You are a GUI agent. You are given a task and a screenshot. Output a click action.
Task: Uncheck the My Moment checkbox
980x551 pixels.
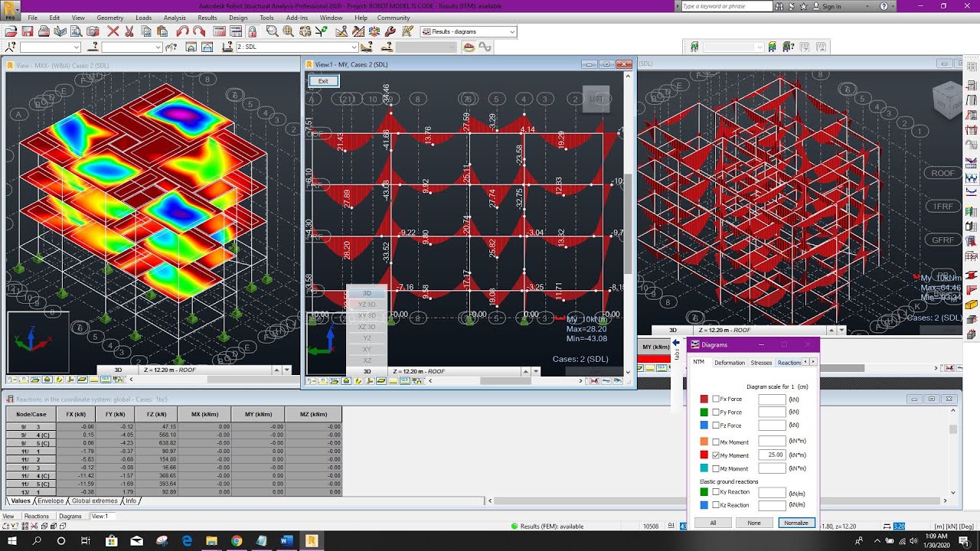point(716,455)
